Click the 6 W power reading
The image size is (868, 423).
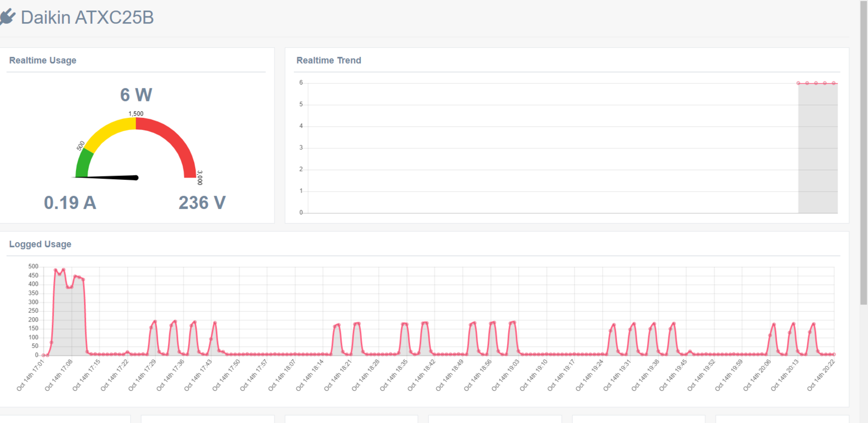coord(136,95)
